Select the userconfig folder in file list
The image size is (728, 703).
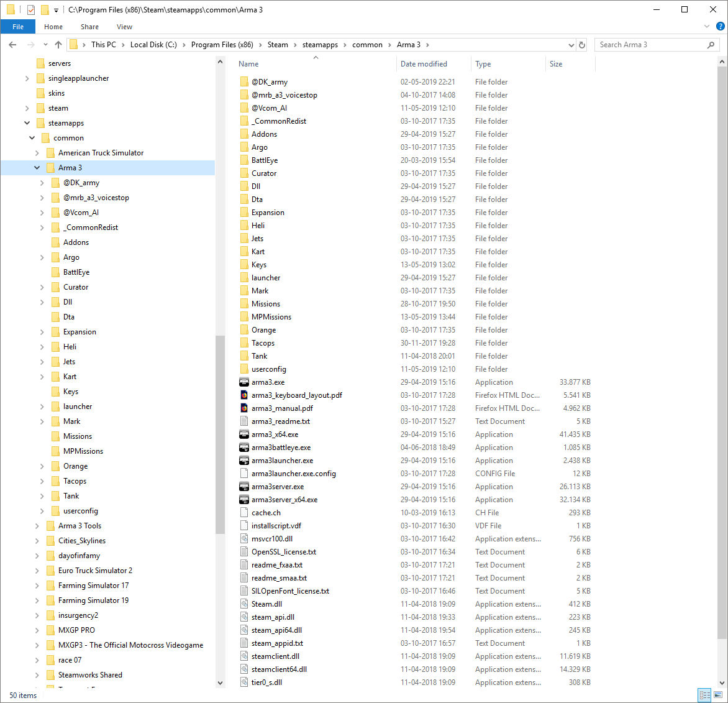point(269,369)
